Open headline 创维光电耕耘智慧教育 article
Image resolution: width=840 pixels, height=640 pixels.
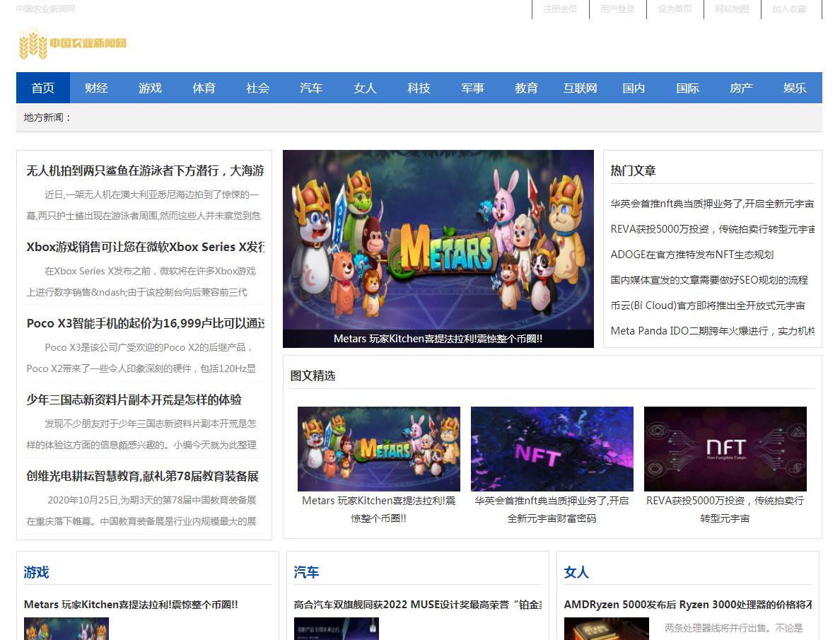coord(143,476)
